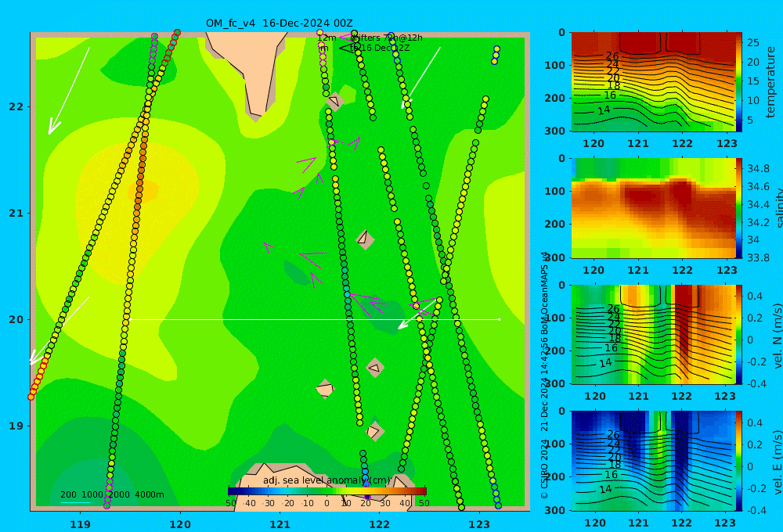Click the 26 contour label in temperature panel
The image size is (783, 532).
pyautogui.click(x=612, y=56)
